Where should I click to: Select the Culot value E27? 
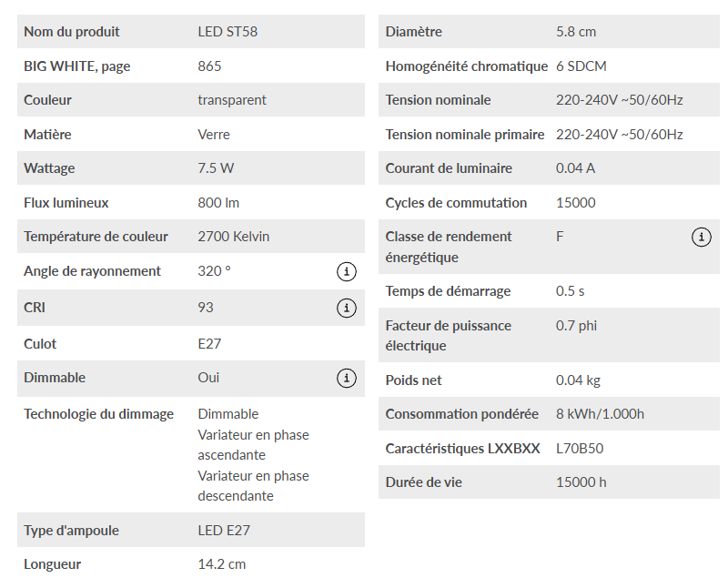pos(209,344)
